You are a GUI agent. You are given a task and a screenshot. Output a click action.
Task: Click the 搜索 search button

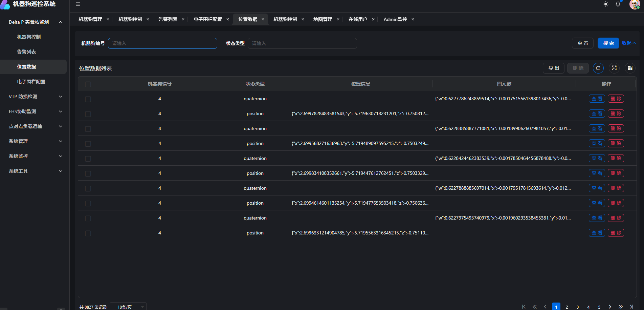coord(608,43)
